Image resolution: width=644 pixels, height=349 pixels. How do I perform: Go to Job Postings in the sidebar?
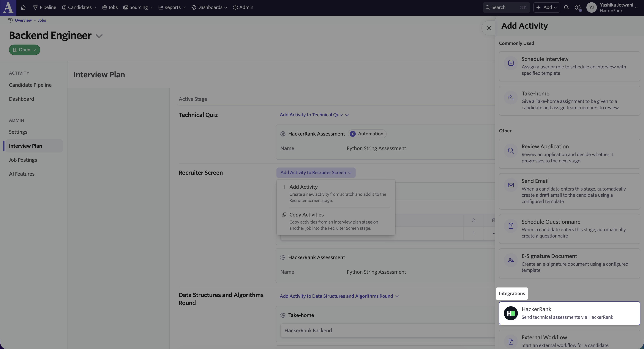pos(23,160)
